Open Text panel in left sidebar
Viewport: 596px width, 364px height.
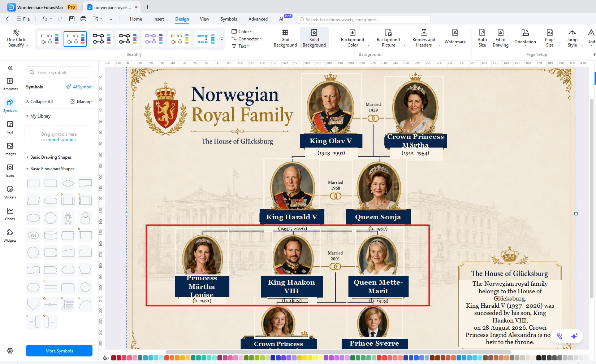coord(10,127)
